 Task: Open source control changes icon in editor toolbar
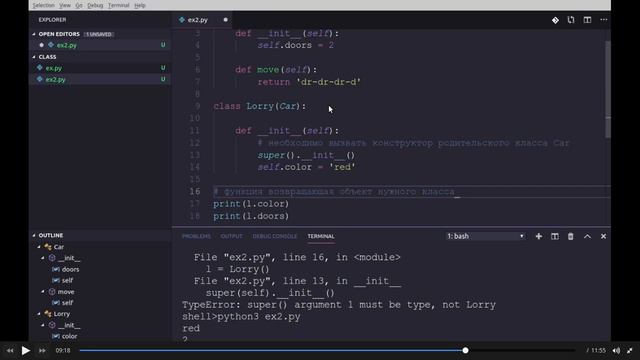pos(555,20)
